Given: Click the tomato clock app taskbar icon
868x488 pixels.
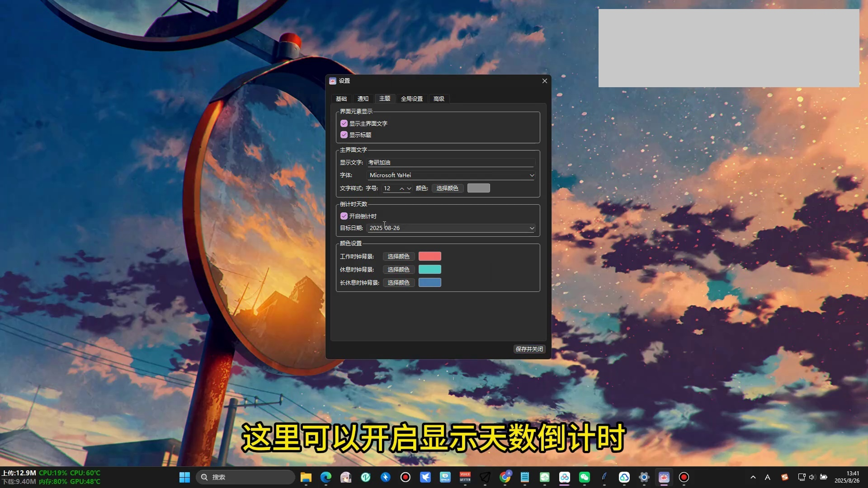Looking at the screenshot, I should coord(664,477).
